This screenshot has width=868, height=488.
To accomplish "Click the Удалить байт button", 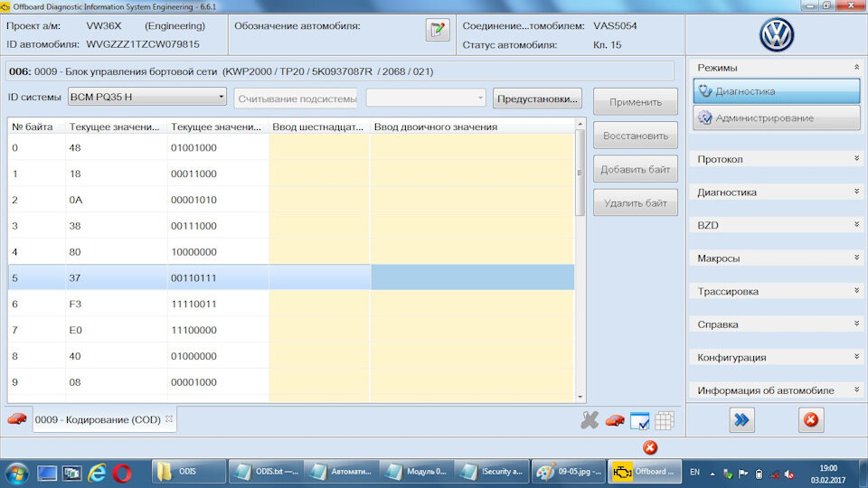I will pos(636,203).
